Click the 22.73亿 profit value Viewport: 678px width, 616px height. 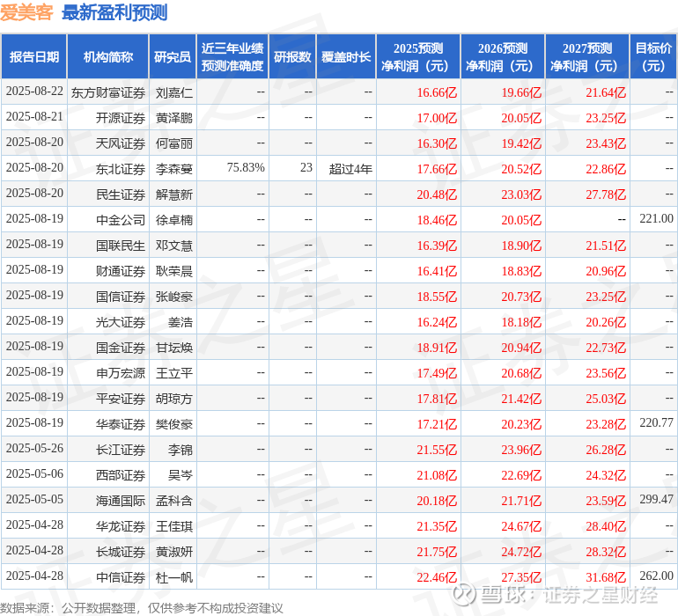606,348
